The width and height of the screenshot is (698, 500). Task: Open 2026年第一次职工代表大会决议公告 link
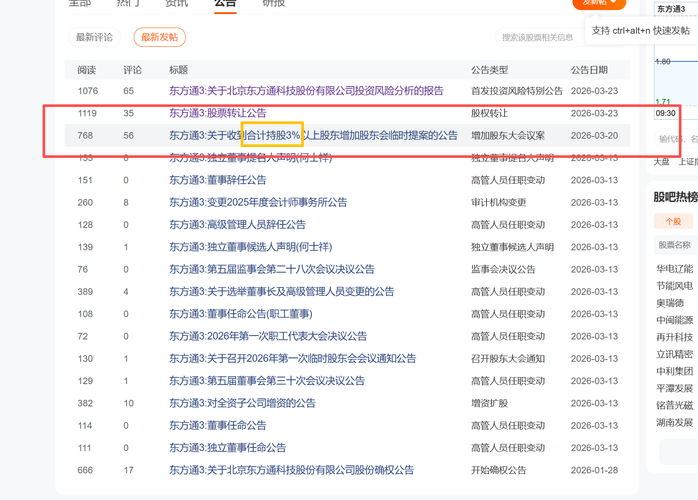pyautogui.click(x=268, y=336)
